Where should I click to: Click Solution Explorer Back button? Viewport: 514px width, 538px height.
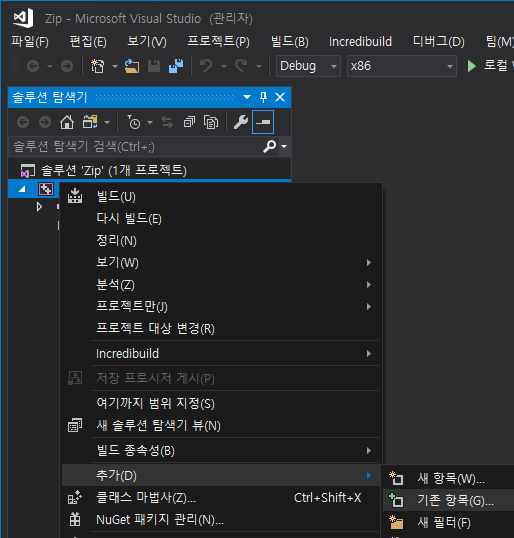[23, 122]
